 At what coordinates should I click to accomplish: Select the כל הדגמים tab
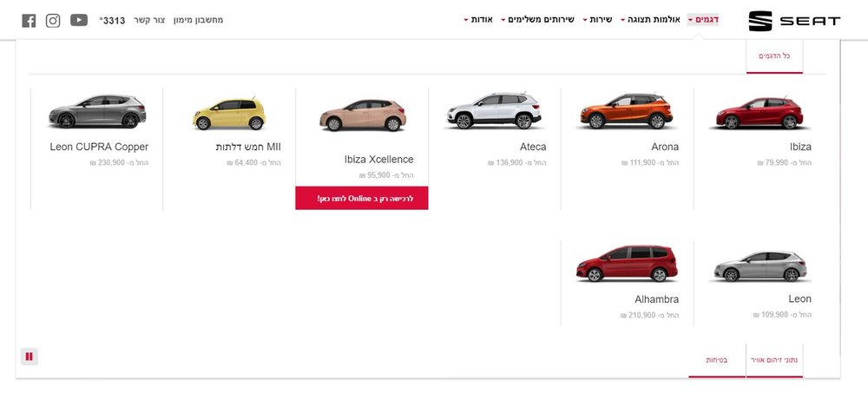774,56
